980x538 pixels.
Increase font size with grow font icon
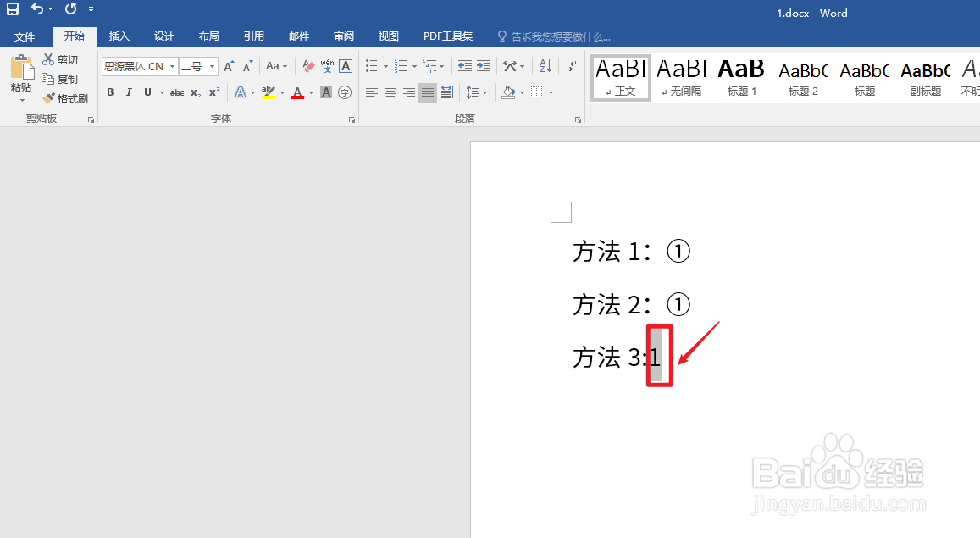click(229, 66)
